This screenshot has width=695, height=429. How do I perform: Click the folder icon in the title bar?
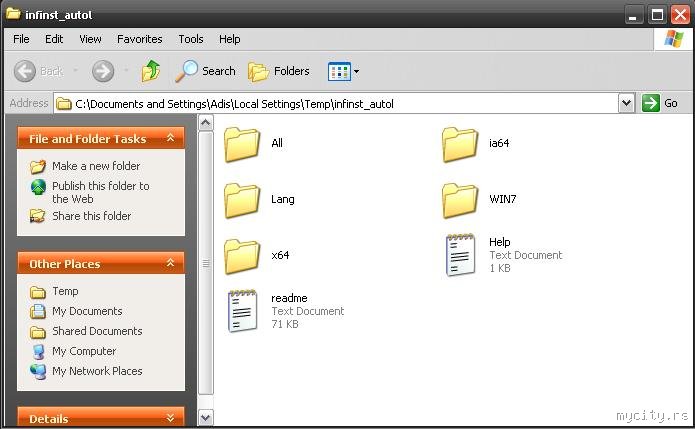click(x=13, y=14)
